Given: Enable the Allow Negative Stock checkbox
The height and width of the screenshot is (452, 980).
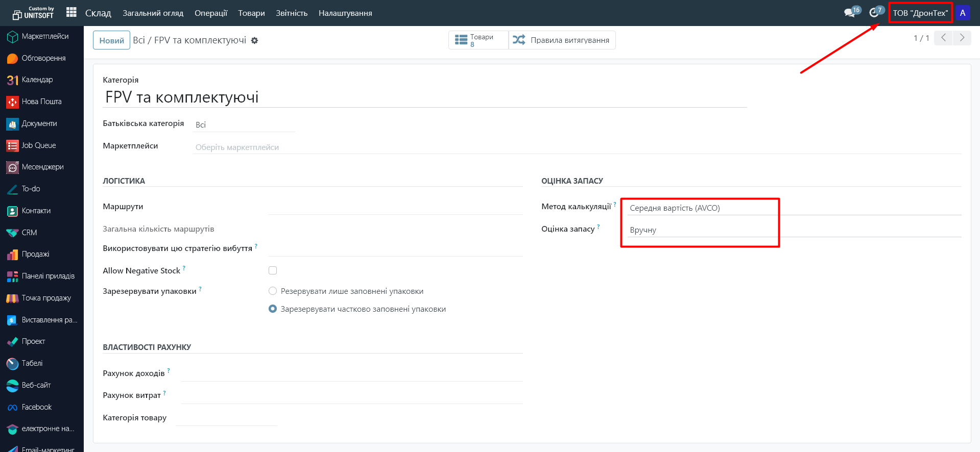Looking at the screenshot, I should coord(273,270).
